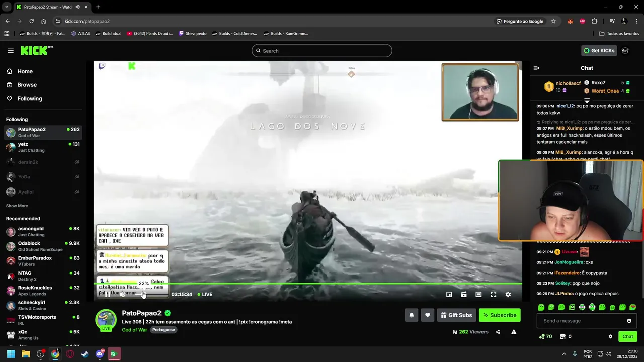Insert the first green quick emote

[541, 307]
